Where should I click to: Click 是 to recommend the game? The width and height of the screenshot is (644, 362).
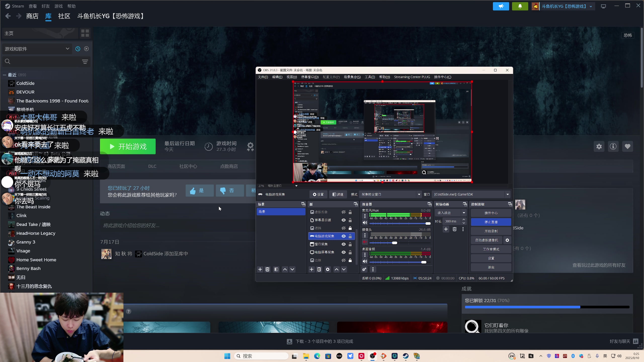(x=199, y=191)
